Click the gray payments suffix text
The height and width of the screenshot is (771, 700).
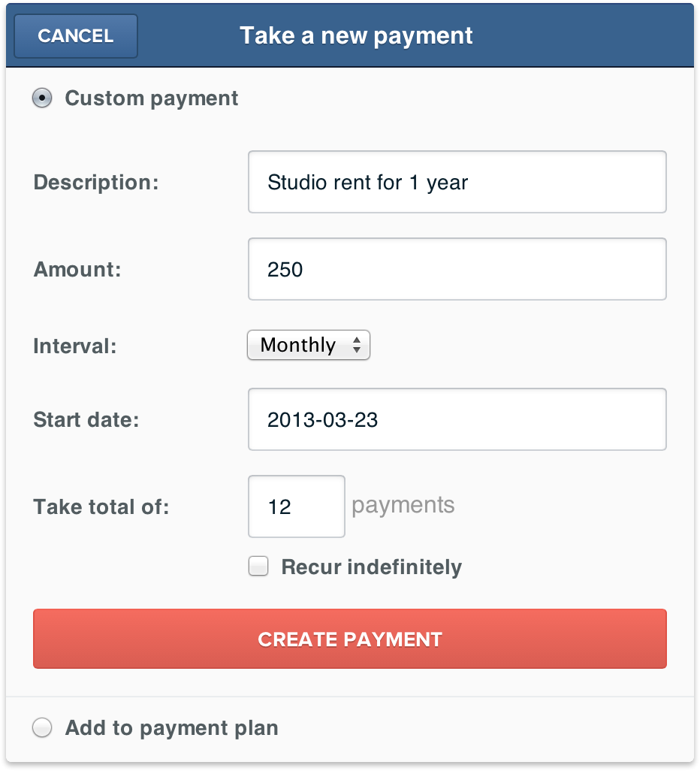403,506
